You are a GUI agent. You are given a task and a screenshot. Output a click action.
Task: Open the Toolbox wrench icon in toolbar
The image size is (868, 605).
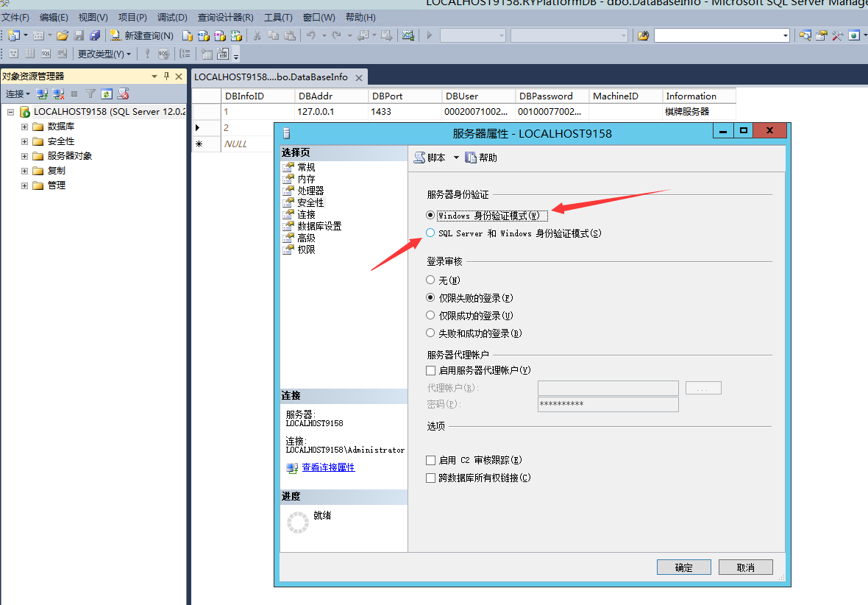pyautogui.click(x=837, y=35)
